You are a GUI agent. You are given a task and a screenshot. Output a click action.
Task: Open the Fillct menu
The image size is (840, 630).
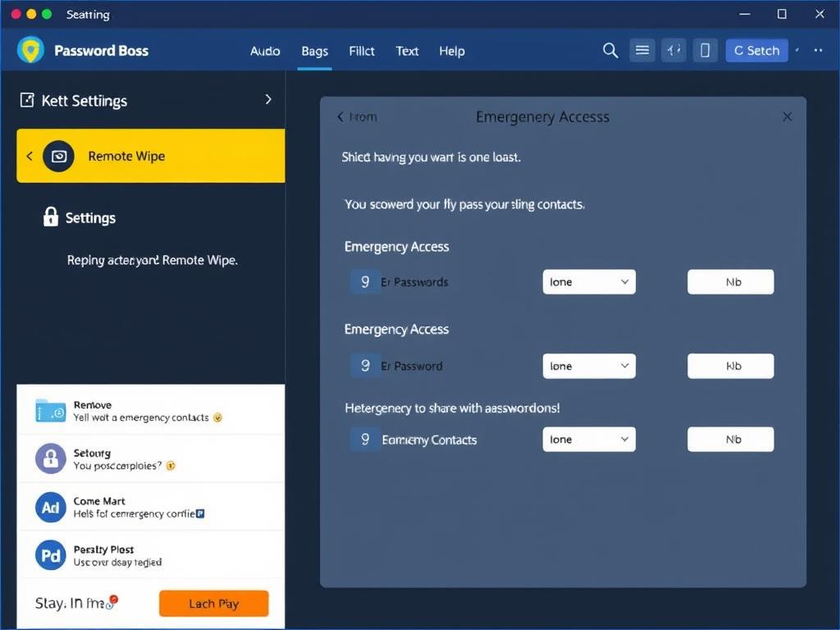point(362,51)
